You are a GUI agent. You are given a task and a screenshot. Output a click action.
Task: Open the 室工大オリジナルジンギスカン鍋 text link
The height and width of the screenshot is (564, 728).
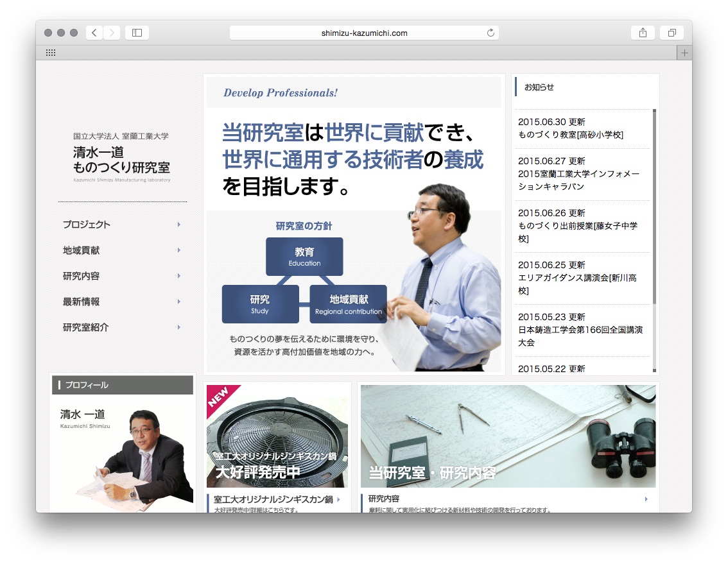(x=273, y=499)
